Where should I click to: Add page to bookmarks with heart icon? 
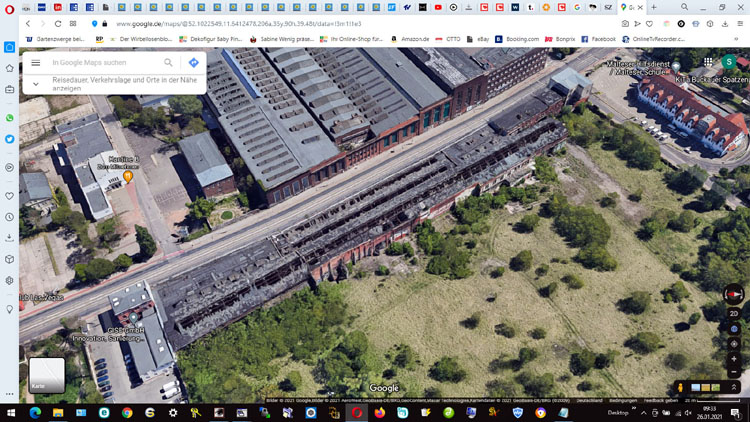(649, 23)
